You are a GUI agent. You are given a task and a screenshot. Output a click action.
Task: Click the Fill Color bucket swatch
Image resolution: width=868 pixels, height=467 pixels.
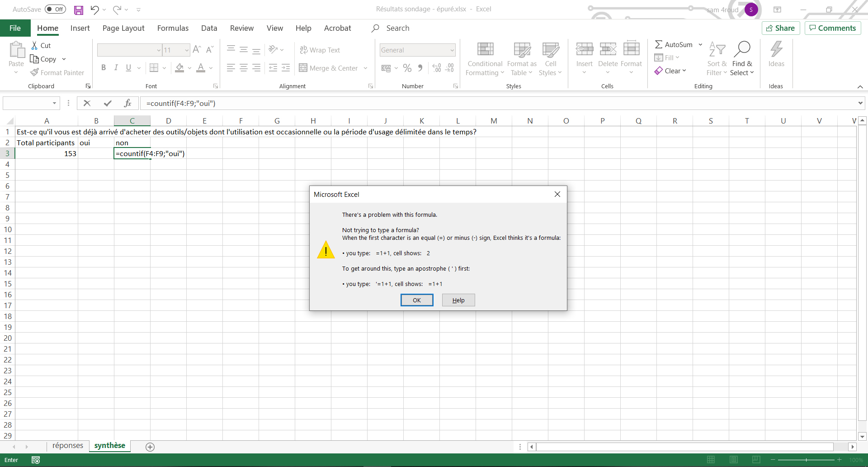click(x=179, y=68)
